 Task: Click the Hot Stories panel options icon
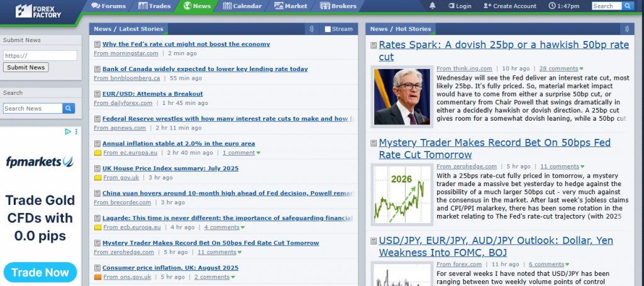tap(626, 29)
